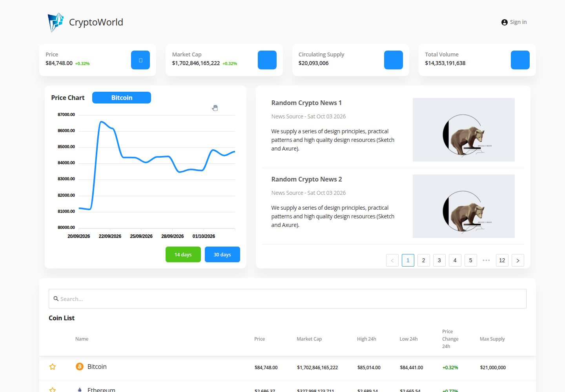This screenshot has height=392, width=565.
Task: Click the pagination ellipsis to skip pages
Action: pyautogui.click(x=487, y=260)
